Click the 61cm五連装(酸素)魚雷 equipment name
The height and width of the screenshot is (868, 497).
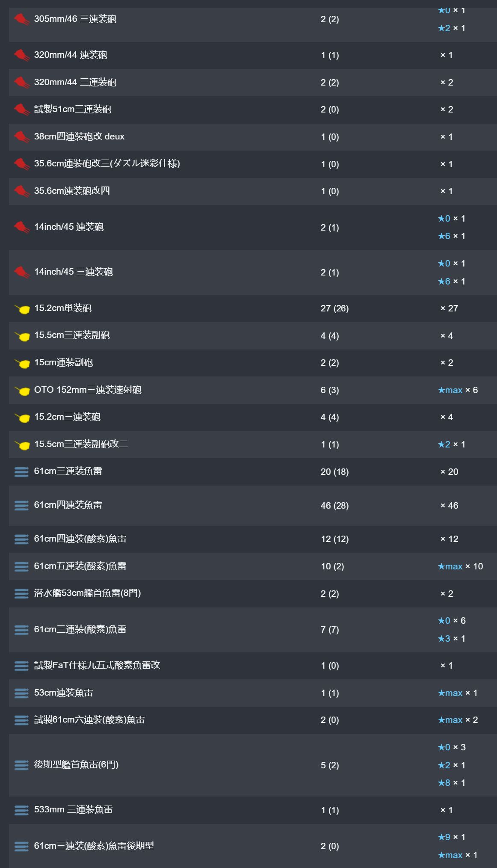coord(80,566)
